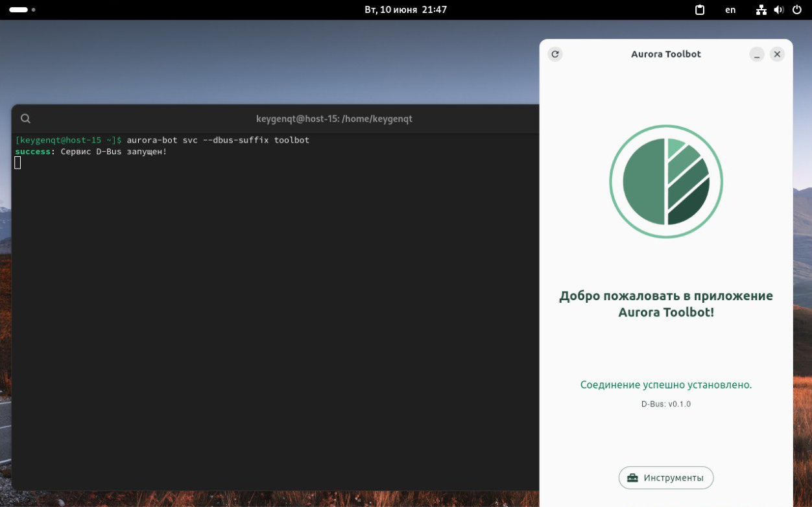Click the terminal cursor block
Image resolution: width=812 pixels, height=507 pixels.
(18, 163)
